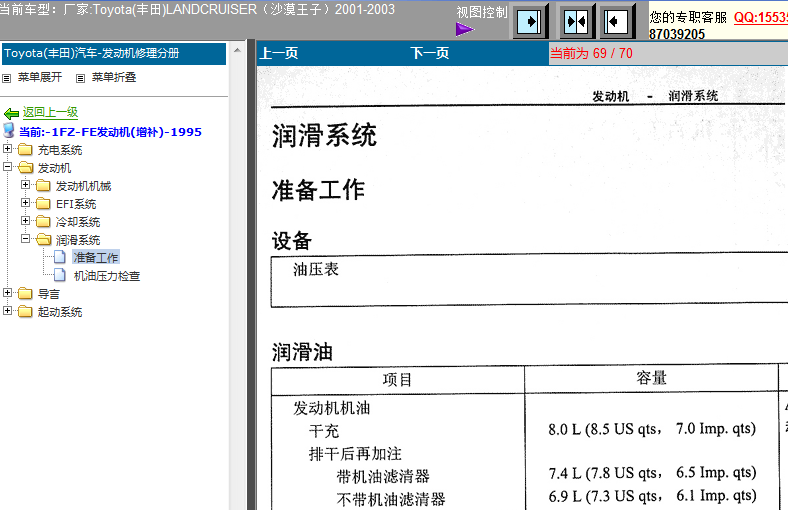
Task: Click the purple arrow under 视图控制
Action: (x=465, y=29)
